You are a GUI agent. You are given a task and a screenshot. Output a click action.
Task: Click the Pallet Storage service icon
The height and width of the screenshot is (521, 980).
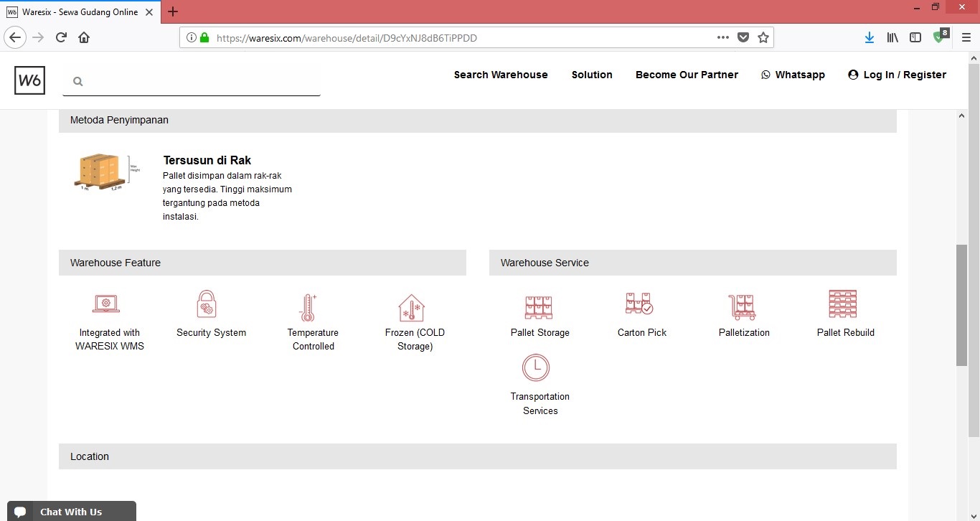tap(540, 307)
